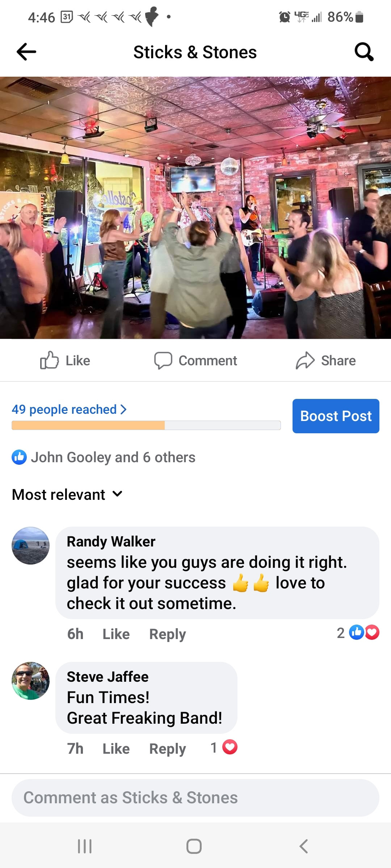Open the 49 people reached insights
Image resolution: width=391 pixels, height=868 pixels.
69,409
